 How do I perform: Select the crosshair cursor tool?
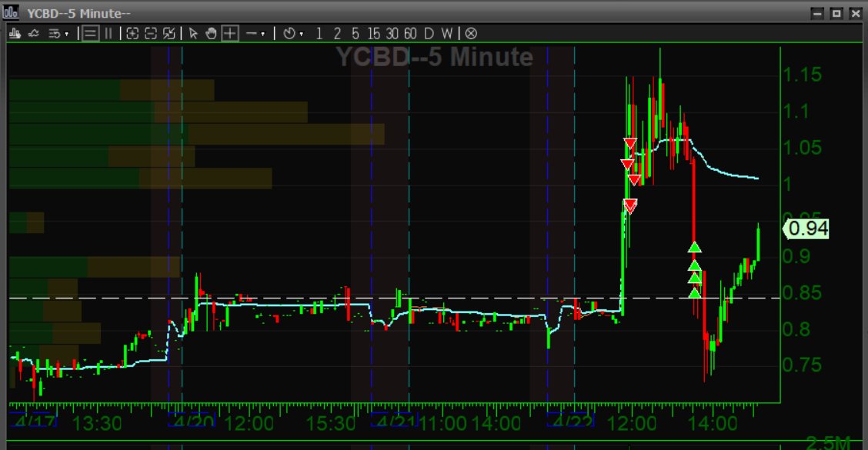pos(230,34)
